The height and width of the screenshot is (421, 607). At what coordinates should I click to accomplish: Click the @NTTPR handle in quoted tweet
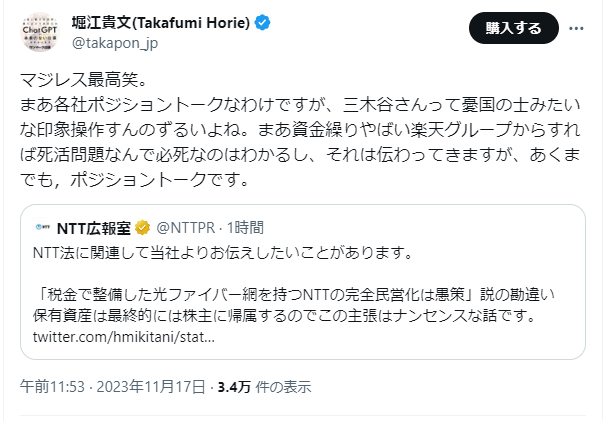click(183, 228)
